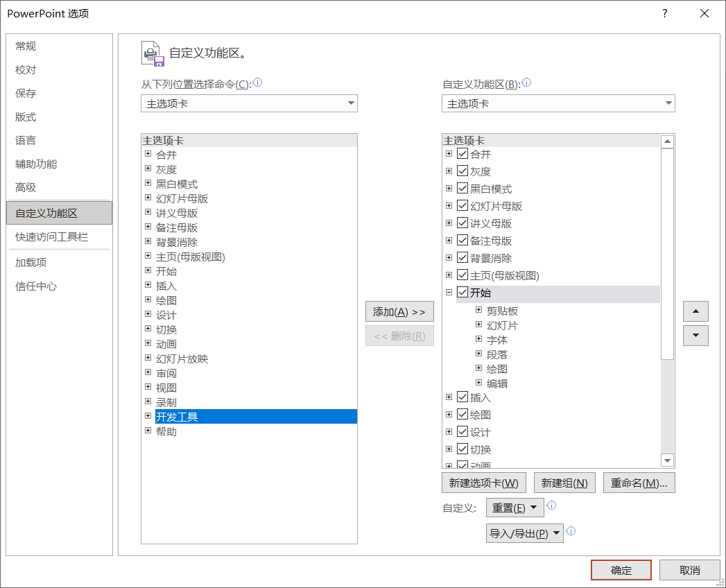Click the 重命名(M)... button

639,483
